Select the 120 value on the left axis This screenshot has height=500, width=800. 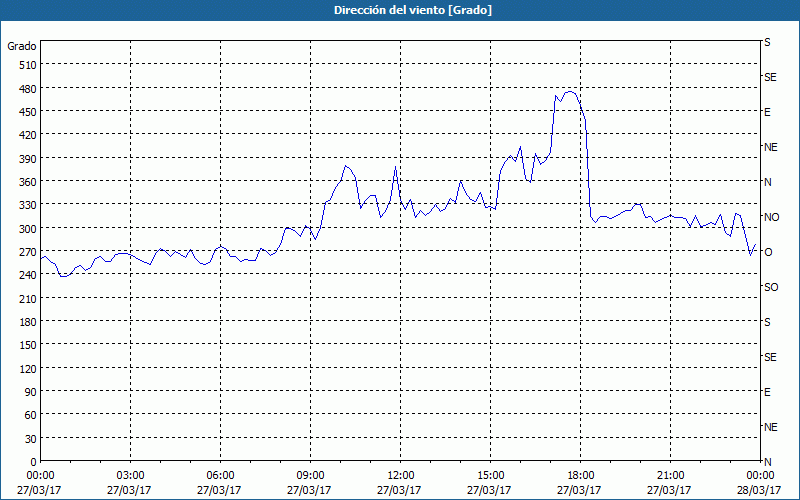pos(29,369)
